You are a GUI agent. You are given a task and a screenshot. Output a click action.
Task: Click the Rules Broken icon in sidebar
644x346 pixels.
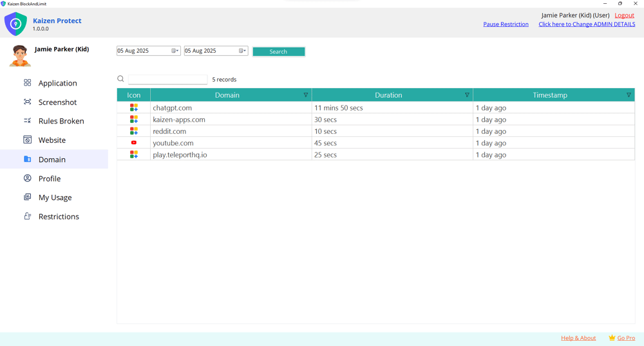(27, 121)
